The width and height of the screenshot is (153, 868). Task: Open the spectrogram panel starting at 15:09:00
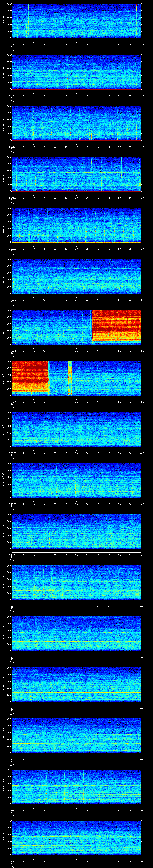pos(76,429)
